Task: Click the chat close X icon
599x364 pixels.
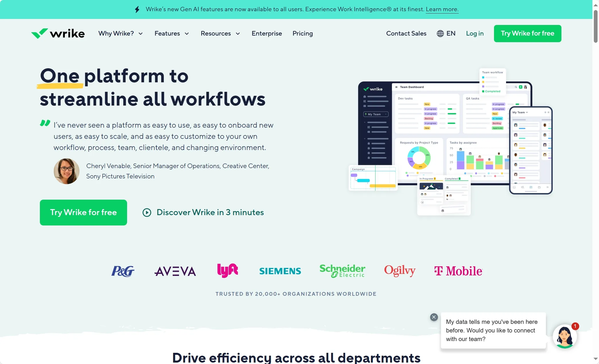Action: [x=434, y=317]
